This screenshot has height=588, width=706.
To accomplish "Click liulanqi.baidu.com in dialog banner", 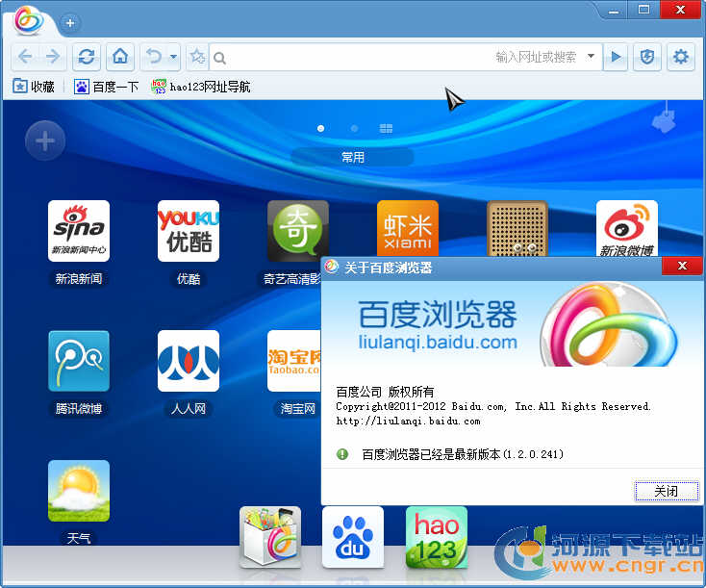I will click(438, 343).
